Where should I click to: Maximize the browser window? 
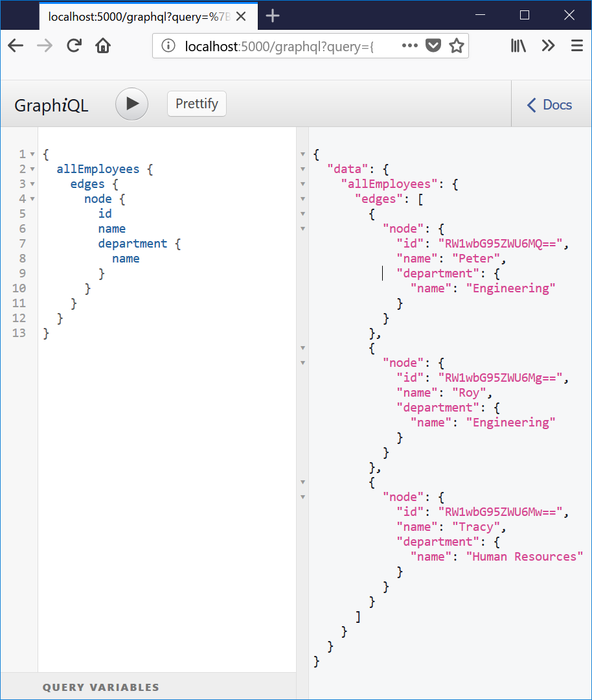pos(525,15)
